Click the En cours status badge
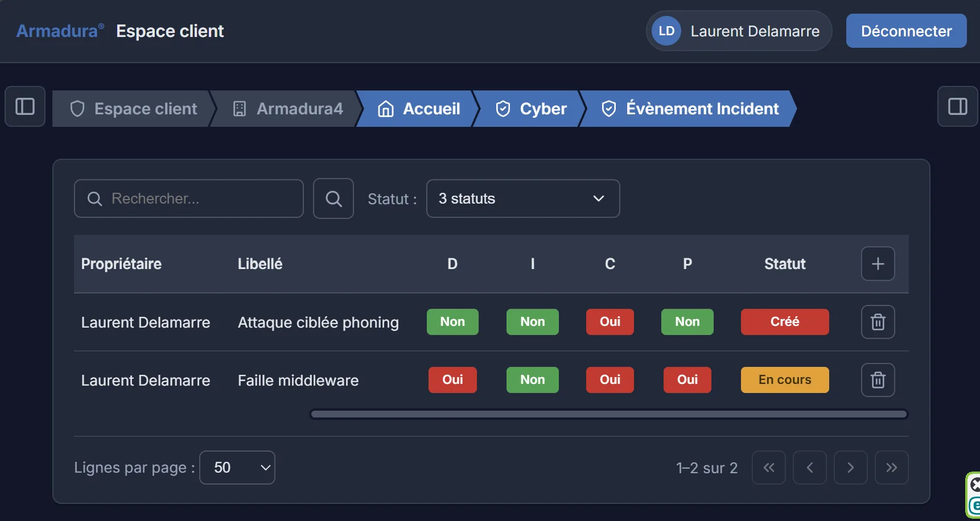 point(785,380)
